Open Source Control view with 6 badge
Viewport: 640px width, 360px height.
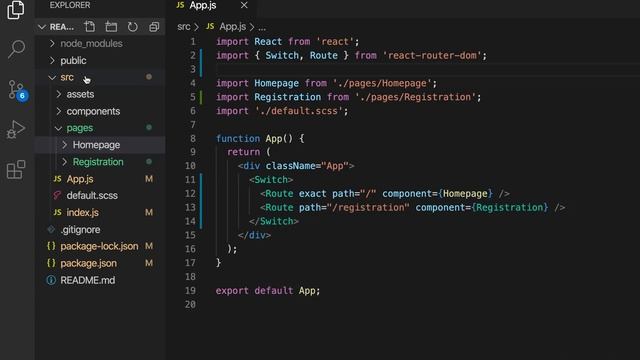[x=17, y=90]
